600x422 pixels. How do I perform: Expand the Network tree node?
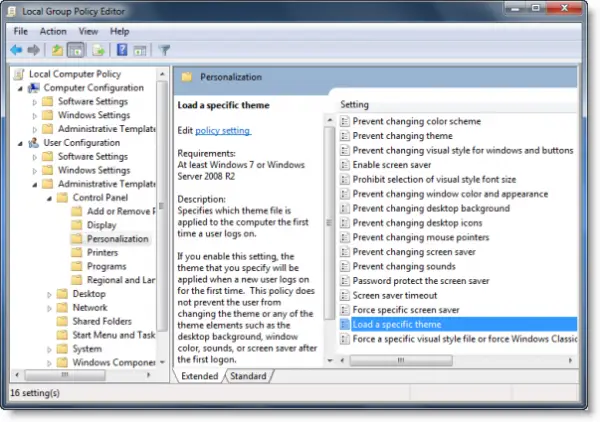(x=49, y=308)
